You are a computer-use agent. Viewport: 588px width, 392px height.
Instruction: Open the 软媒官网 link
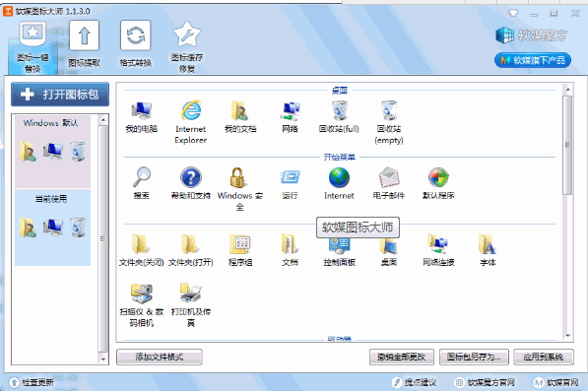pos(556,382)
